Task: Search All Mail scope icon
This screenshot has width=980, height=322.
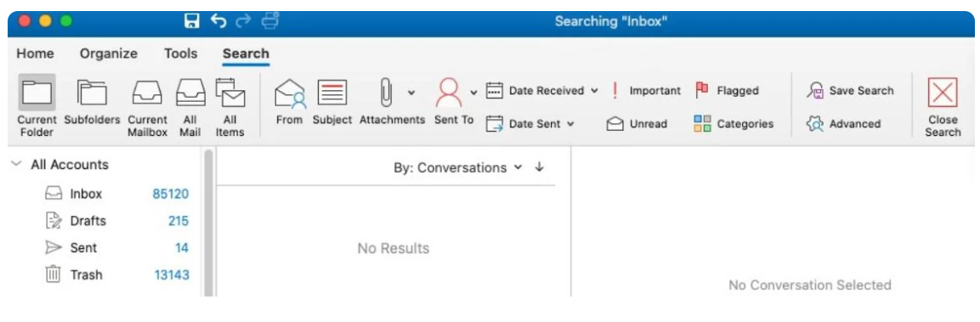Action: pos(190,93)
